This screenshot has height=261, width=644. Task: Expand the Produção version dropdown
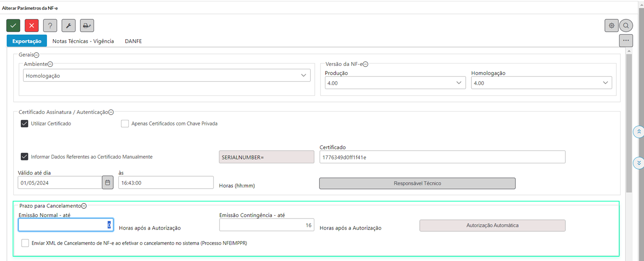pyautogui.click(x=395, y=83)
